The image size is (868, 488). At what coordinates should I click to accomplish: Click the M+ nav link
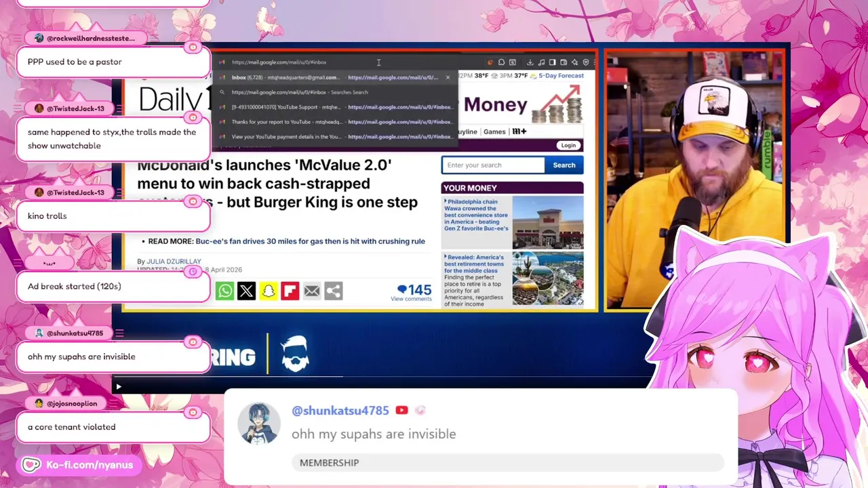pyautogui.click(x=519, y=131)
